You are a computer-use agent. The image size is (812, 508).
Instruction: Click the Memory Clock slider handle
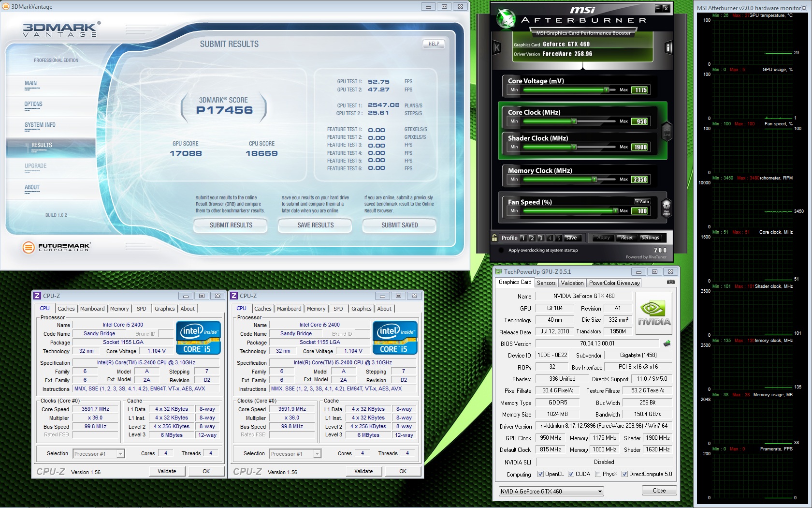594,179
